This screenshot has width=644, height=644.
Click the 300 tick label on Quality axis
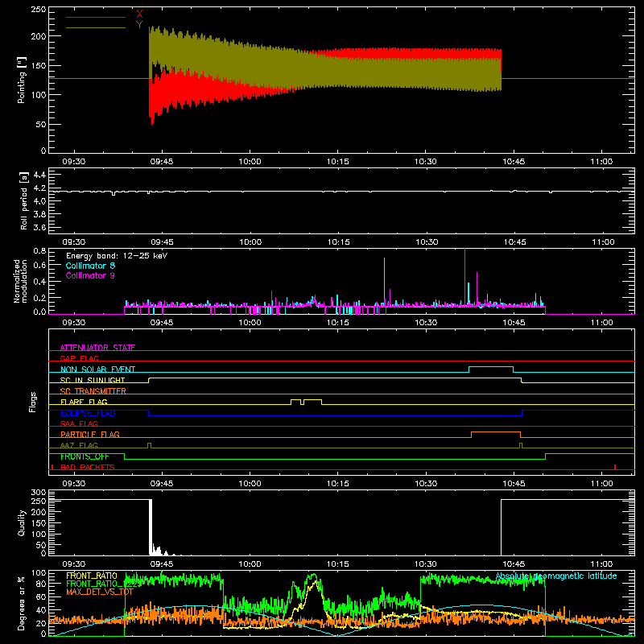click(39, 492)
